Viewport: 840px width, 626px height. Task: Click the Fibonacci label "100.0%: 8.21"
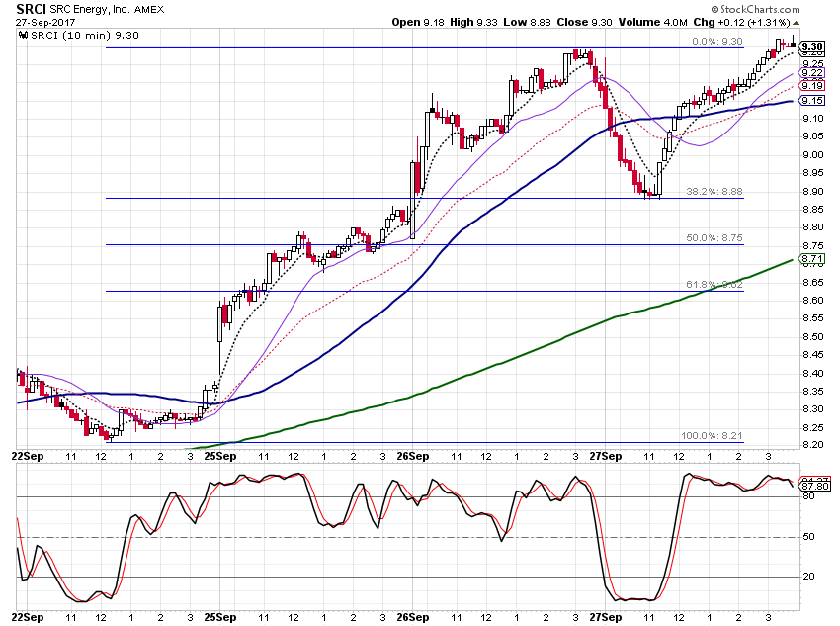tap(712, 436)
